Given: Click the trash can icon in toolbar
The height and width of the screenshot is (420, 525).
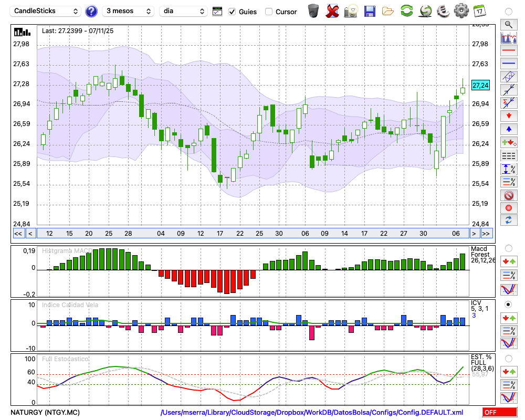Looking at the screenshot, I should (x=313, y=10).
